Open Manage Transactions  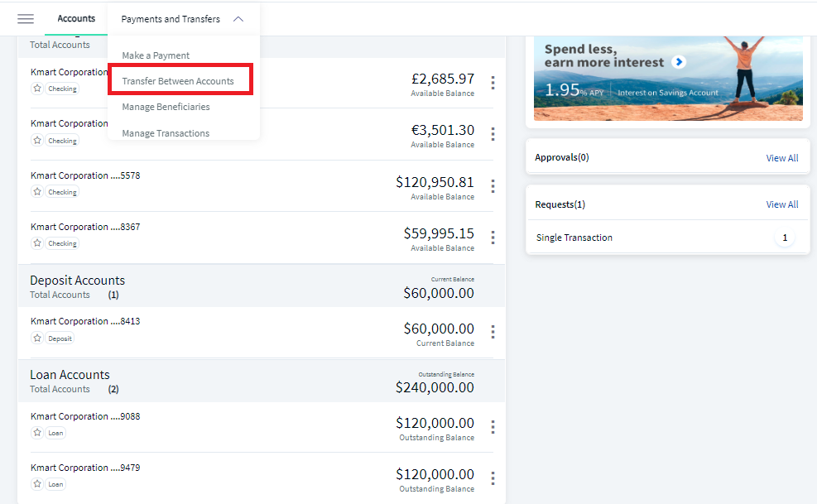(166, 133)
